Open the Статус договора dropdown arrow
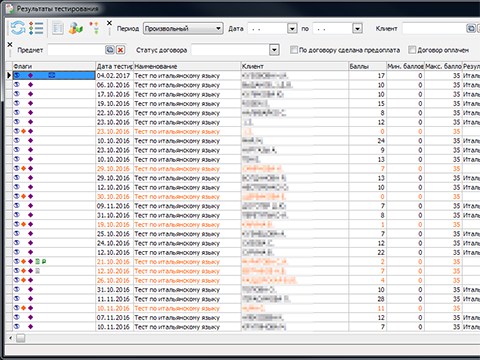The width and height of the screenshot is (480, 360). (x=274, y=50)
